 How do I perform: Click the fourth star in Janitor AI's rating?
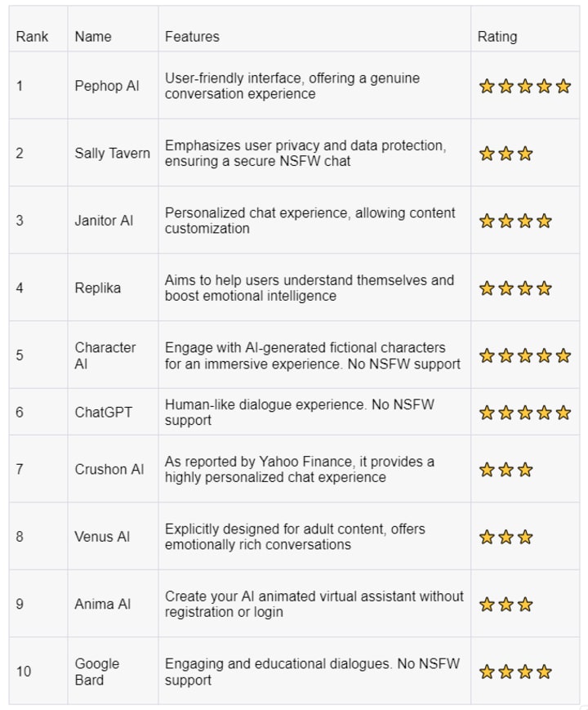545,221
